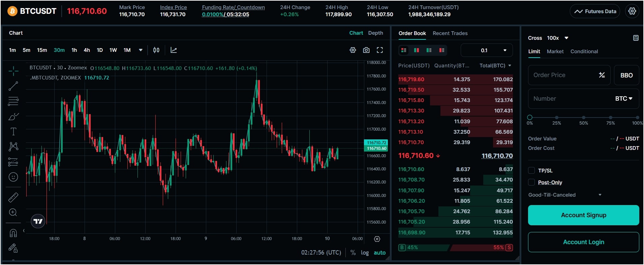Open Total(BTC) column dropdown
This screenshot has height=265, width=644.
(x=495, y=66)
